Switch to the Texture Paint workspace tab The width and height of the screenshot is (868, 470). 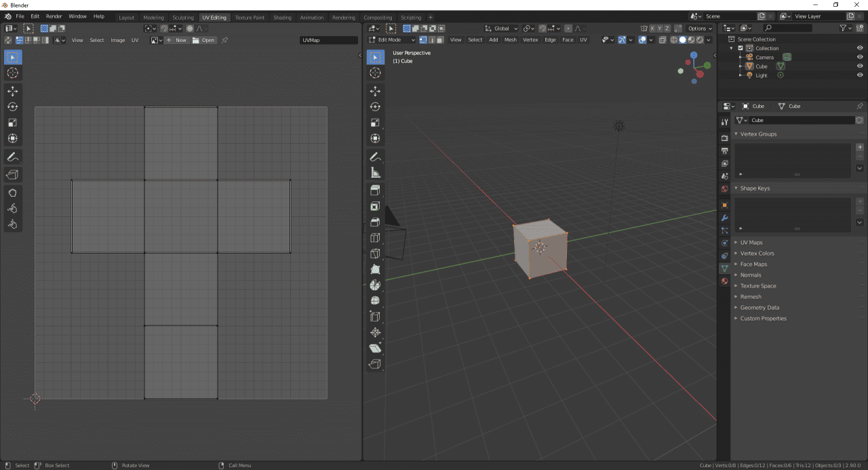(250, 16)
